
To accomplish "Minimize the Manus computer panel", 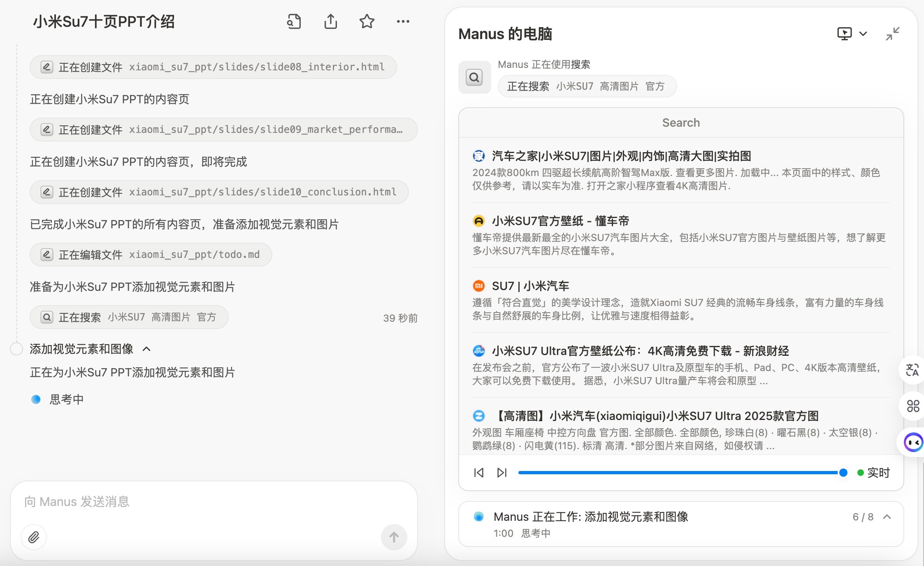I will click(892, 34).
